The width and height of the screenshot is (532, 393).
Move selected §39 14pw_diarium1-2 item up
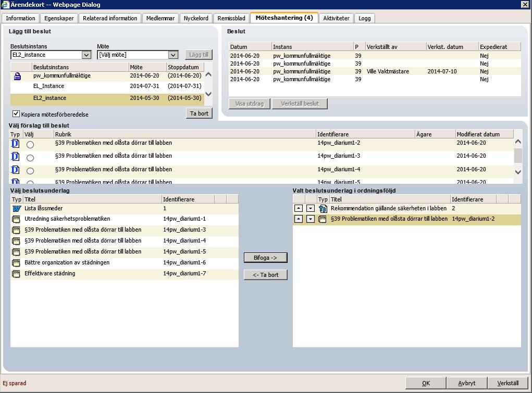[299, 219]
